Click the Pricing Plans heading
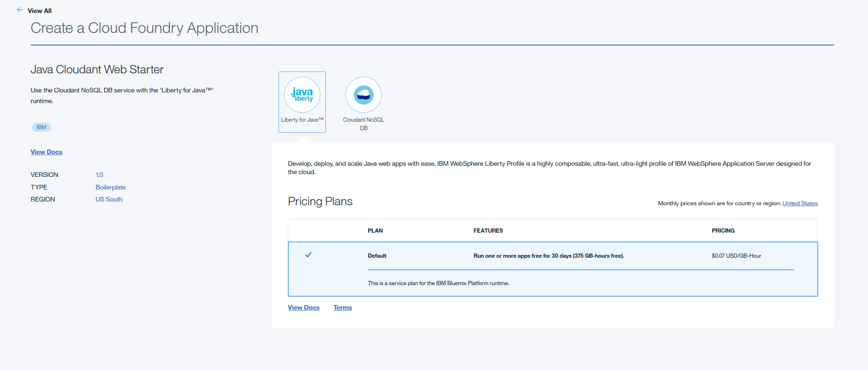Screen dimensions: 868x371 pyautogui.click(x=320, y=202)
